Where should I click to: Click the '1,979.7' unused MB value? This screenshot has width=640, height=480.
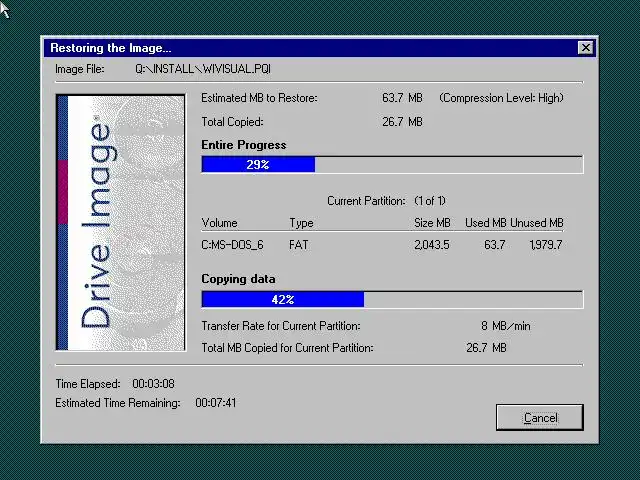tap(546, 245)
